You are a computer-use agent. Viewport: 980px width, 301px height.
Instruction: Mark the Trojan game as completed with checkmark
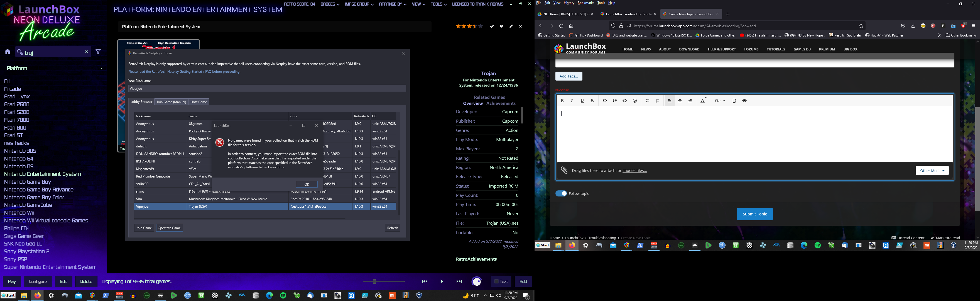[x=492, y=26]
